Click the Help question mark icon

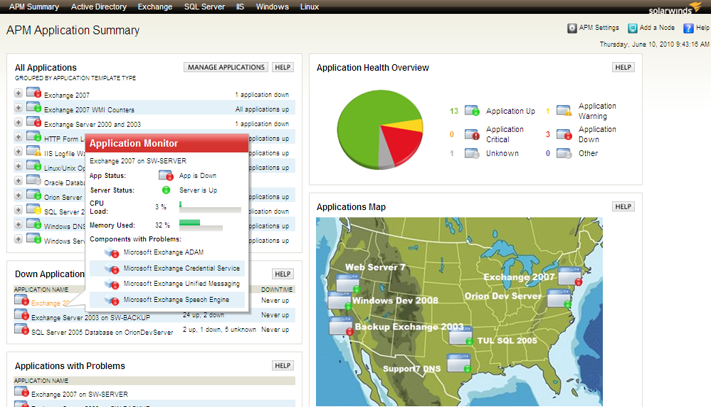(688, 28)
